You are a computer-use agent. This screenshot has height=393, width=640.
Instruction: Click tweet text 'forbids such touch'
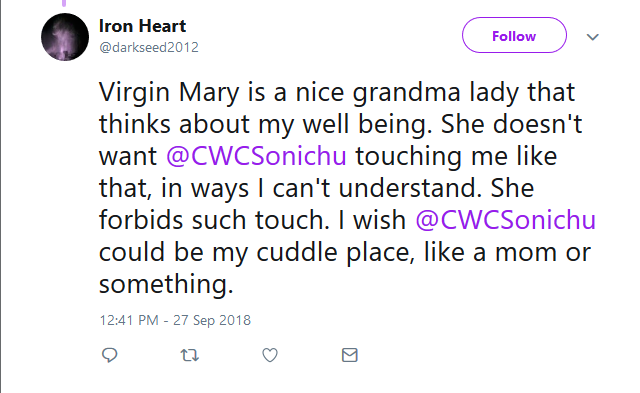click(x=214, y=220)
